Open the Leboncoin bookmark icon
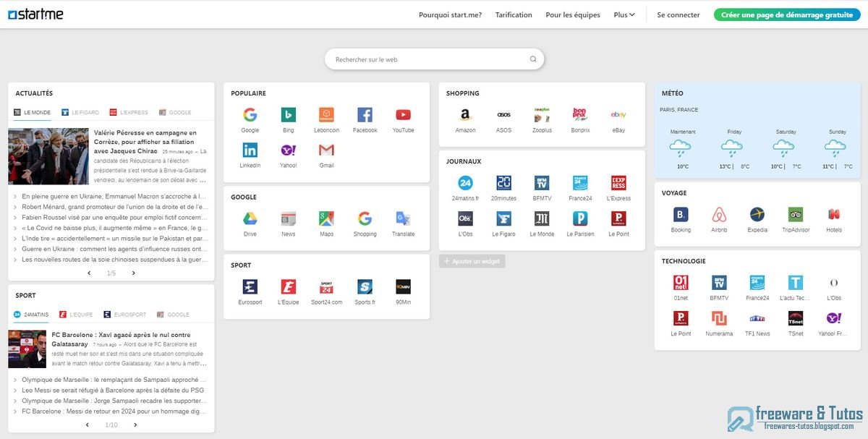 [326, 115]
